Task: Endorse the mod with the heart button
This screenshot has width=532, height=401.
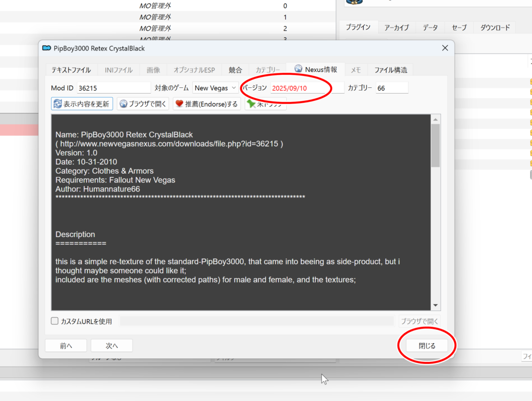Action: [x=207, y=104]
